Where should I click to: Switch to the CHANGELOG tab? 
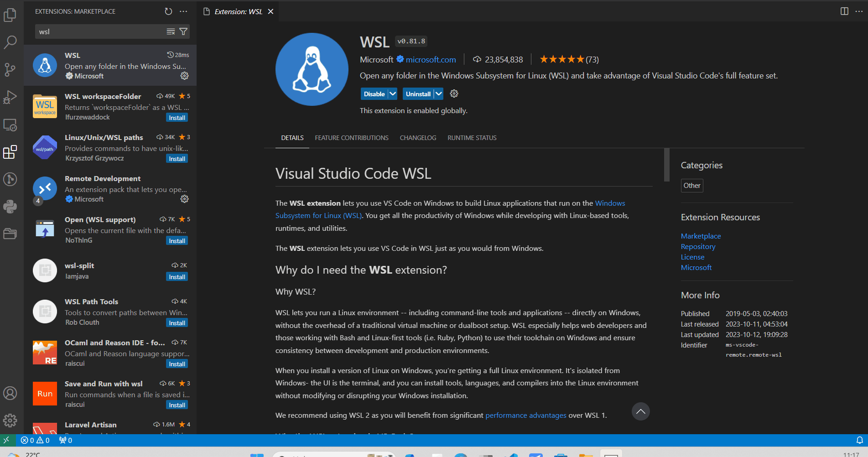click(x=417, y=137)
